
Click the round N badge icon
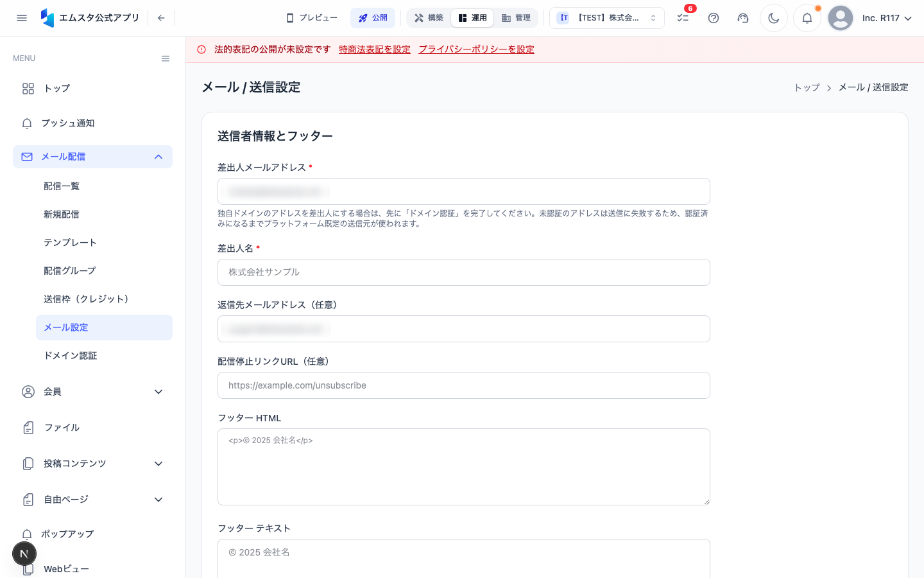coord(24,554)
